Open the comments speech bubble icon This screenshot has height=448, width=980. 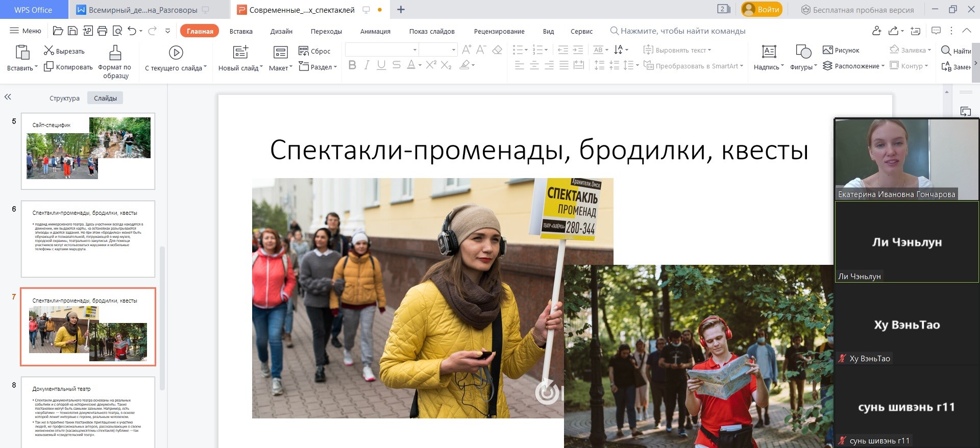tap(936, 31)
